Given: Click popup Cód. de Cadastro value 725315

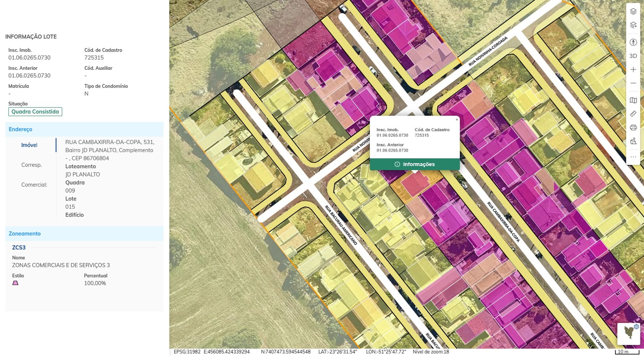Looking at the screenshot, I should 422,135.
